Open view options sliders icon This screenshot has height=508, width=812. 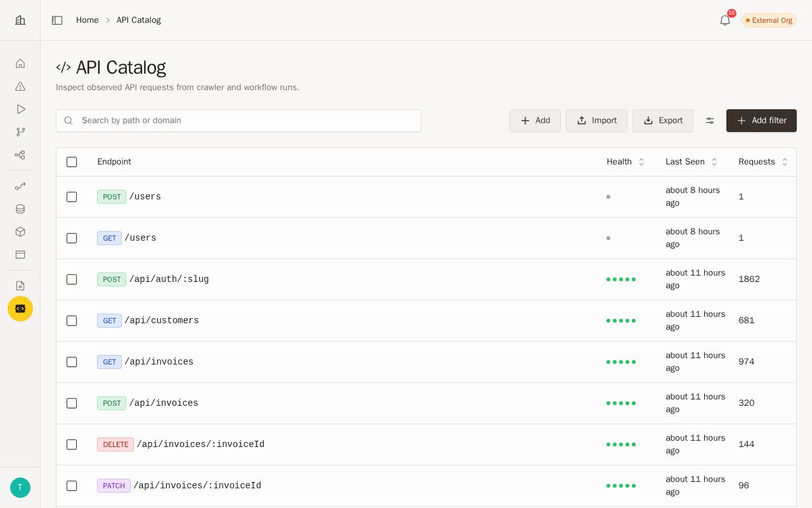tap(710, 121)
